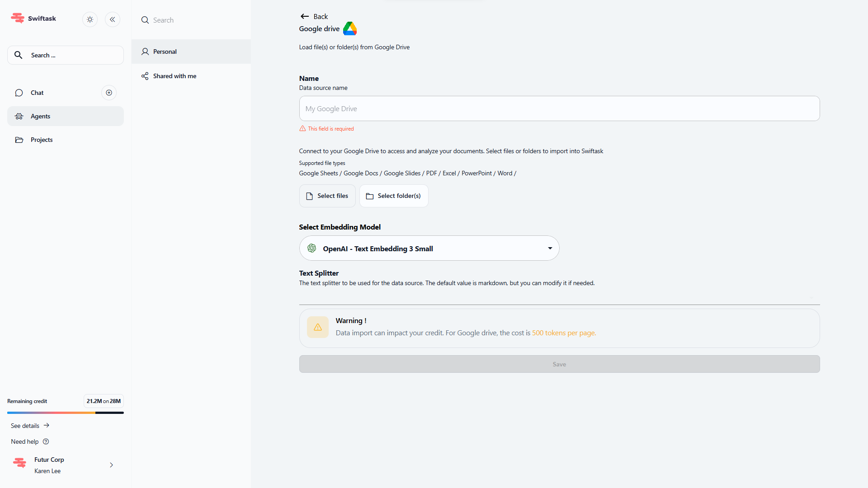The width and height of the screenshot is (868, 488).
Task: Expand the Futur Corp account chevron
Action: 111,465
